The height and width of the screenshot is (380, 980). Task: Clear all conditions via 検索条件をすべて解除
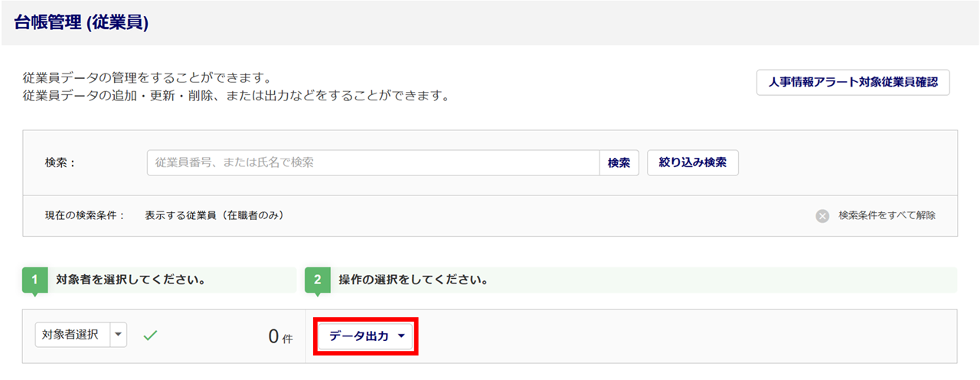[887, 215]
